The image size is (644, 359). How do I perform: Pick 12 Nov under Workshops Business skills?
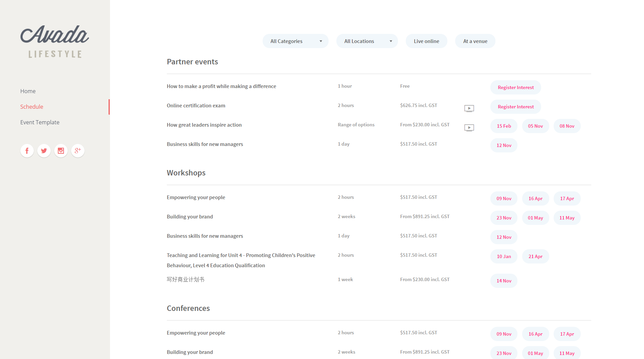504,237
